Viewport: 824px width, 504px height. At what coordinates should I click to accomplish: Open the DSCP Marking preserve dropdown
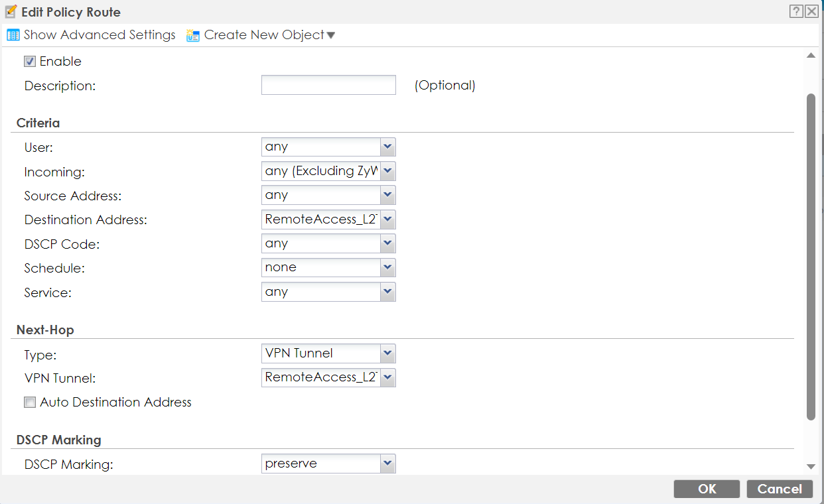387,464
